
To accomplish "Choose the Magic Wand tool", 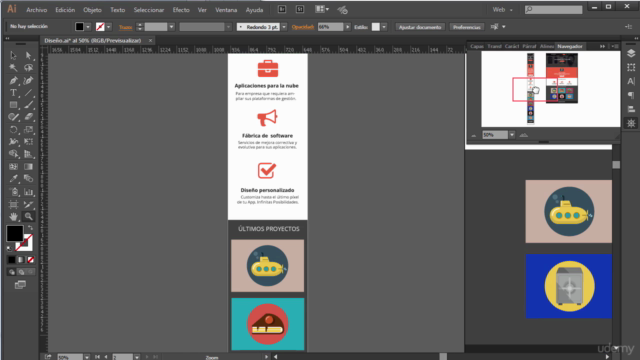I will coord(13,68).
